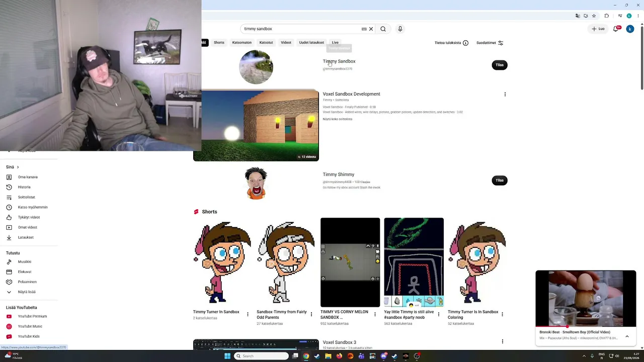Click the magnifying glass search button
This screenshot has width=644, height=362.
[x=383, y=29]
